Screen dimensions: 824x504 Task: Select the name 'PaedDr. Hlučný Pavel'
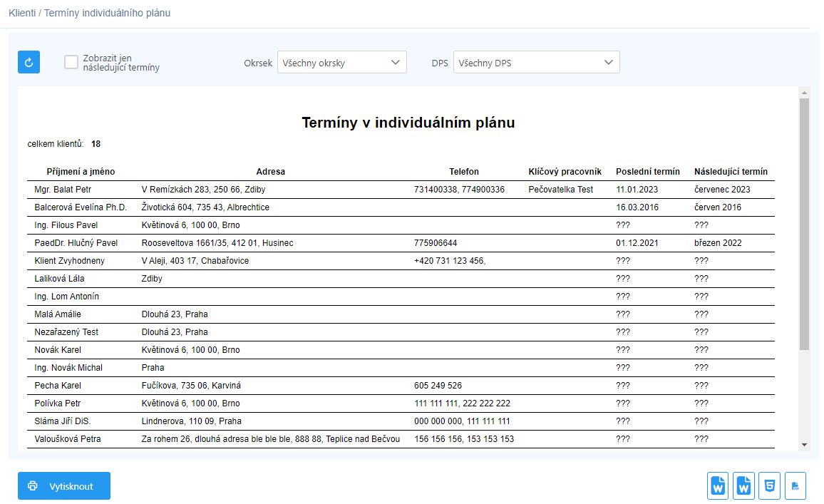tap(76, 243)
